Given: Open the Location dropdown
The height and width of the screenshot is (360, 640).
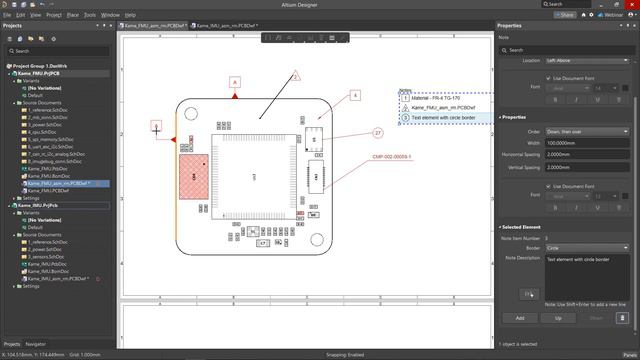Looking at the screenshot, I should 587,60.
